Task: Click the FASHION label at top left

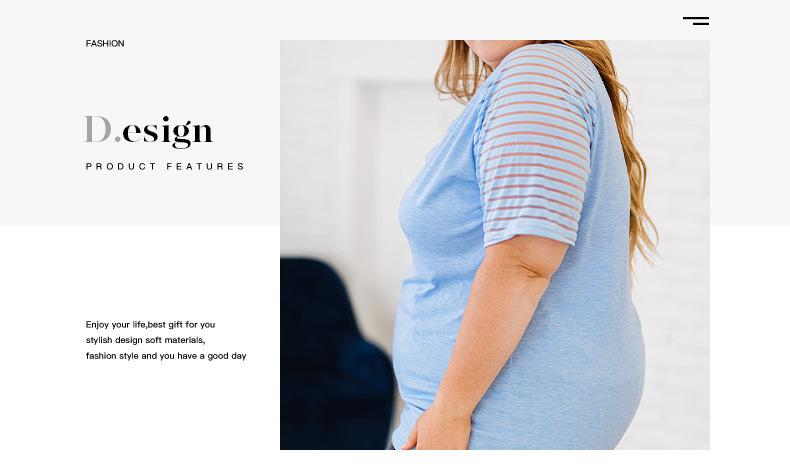Action: click(105, 43)
